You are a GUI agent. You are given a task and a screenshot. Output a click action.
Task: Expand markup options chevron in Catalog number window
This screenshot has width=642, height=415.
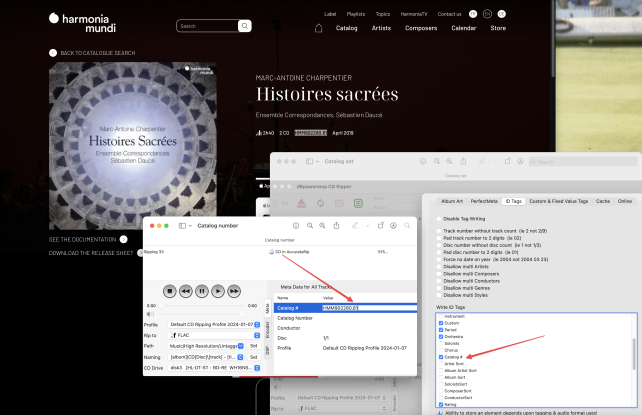[x=367, y=226]
